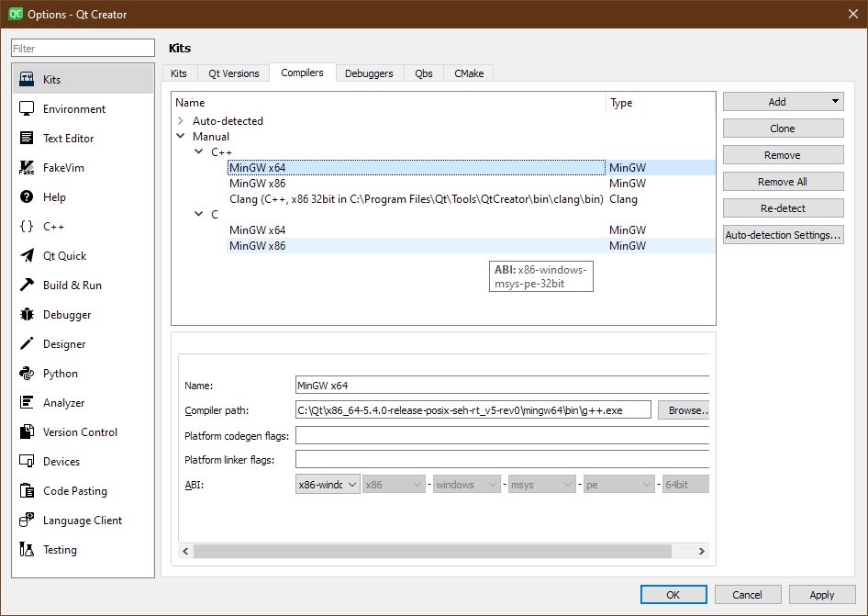Click inside the Filter search field
Viewport: 868px width, 616px height.
pyautogui.click(x=81, y=47)
